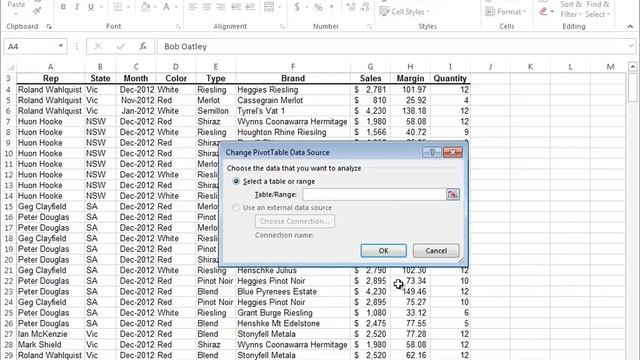Open the Paste dropdown arrow

(16, 14)
